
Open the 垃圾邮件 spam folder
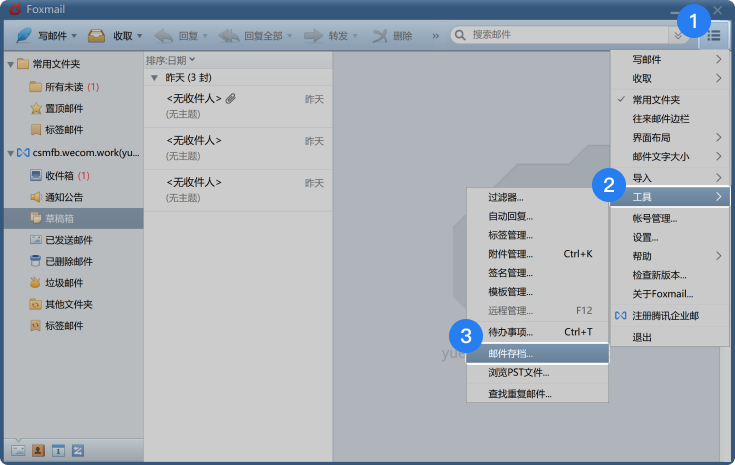point(57,283)
